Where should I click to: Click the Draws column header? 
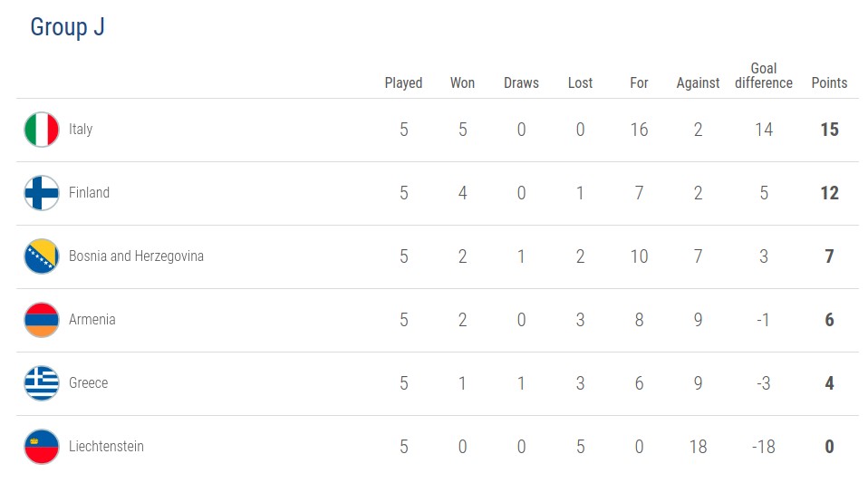[x=521, y=82]
